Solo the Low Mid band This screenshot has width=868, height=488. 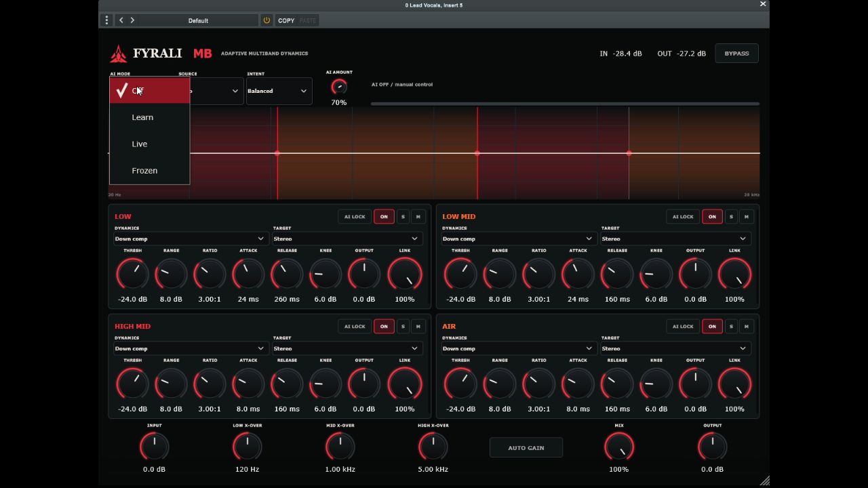click(x=731, y=217)
